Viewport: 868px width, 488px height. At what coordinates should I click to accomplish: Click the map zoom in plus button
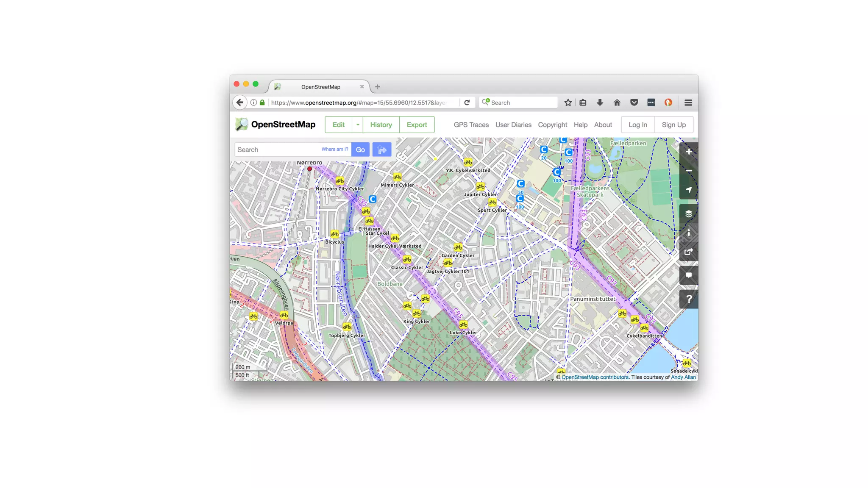[x=689, y=152]
